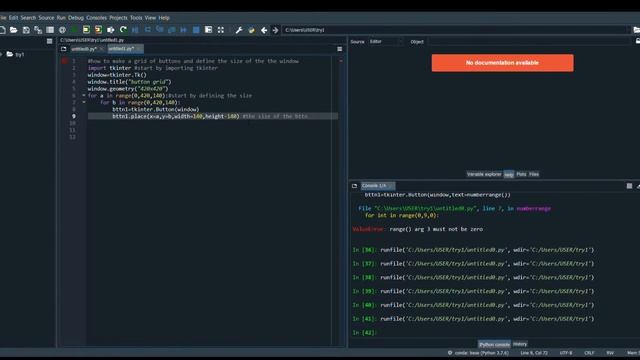Open project explorer pane options menu

coord(49,41)
